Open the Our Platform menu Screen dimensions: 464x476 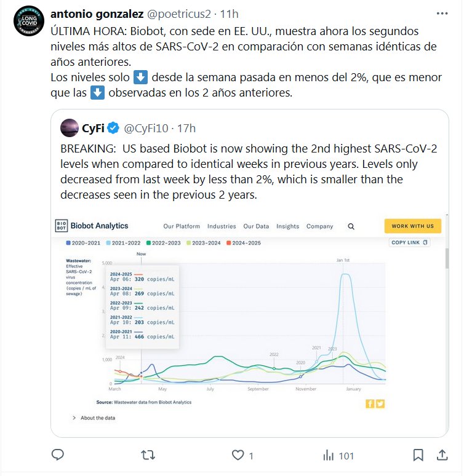(181, 226)
